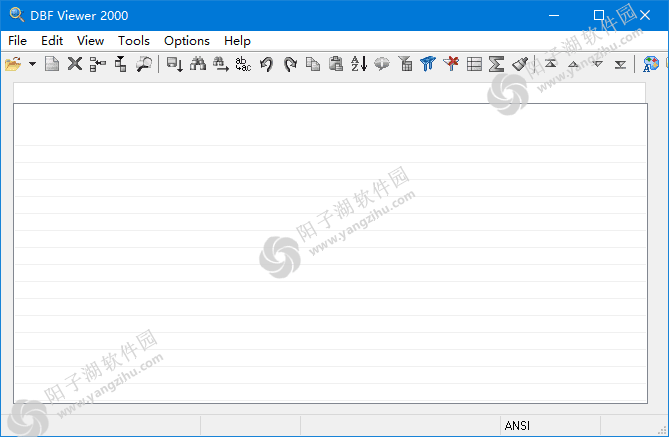This screenshot has width=669, height=437.
Task: Click the Sigma sum icon
Action: coord(497,64)
